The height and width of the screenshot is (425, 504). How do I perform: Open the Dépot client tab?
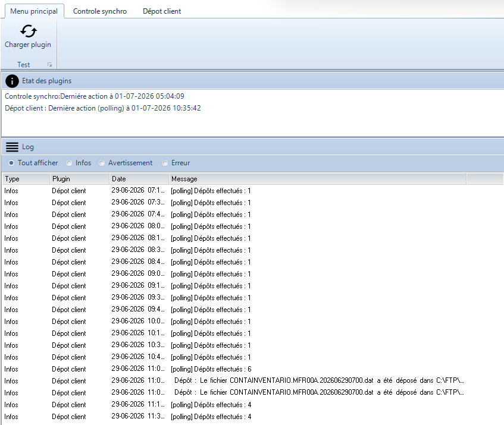(162, 11)
